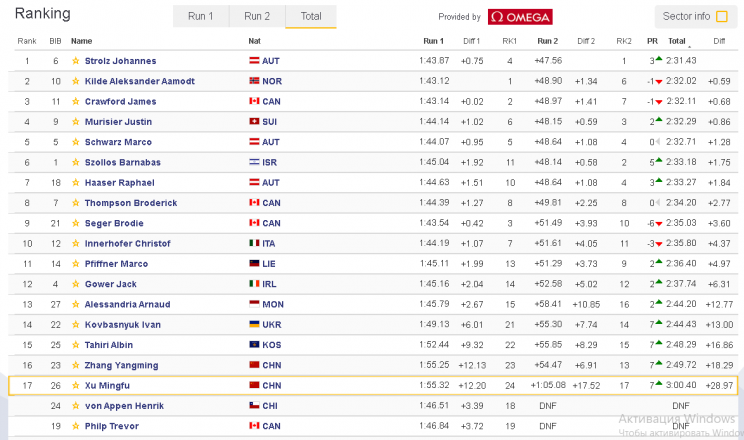The height and width of the screenshot is (440, 744).
Task: Open Seger Brodie's athlete page
Action: [x=114, y=223]
